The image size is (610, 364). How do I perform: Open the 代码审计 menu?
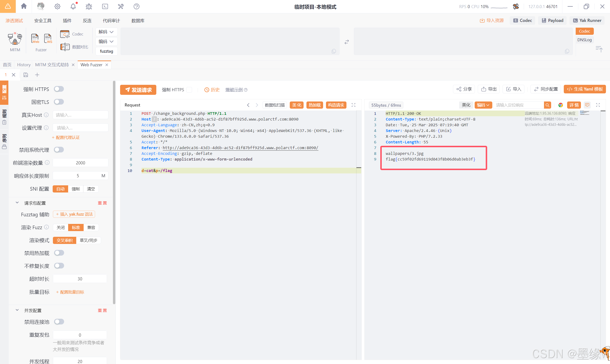tap(111, 20)
